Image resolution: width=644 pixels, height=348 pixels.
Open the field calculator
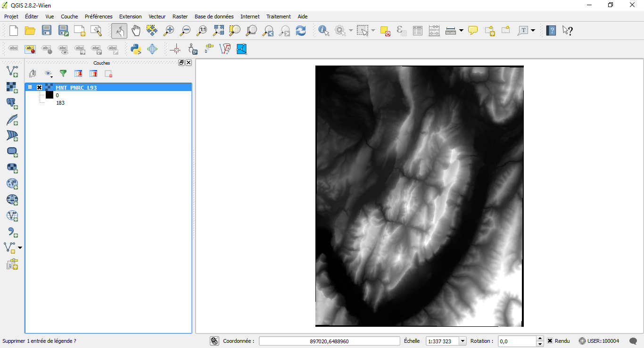(434, 30)
